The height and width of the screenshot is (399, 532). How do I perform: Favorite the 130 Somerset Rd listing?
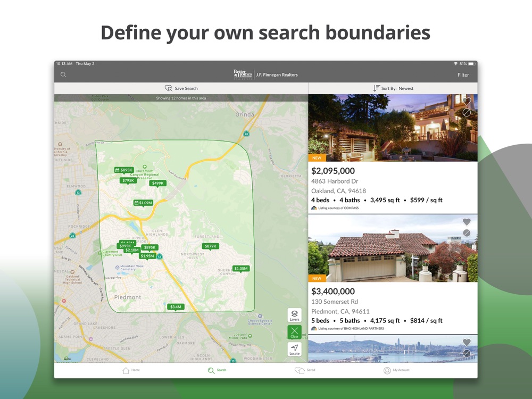point(467,221)
